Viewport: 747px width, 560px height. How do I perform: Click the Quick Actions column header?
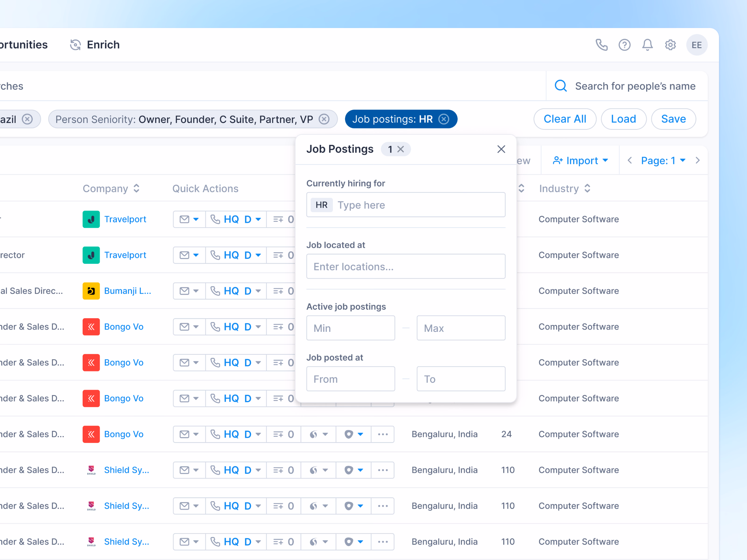(x=205, y=189)
